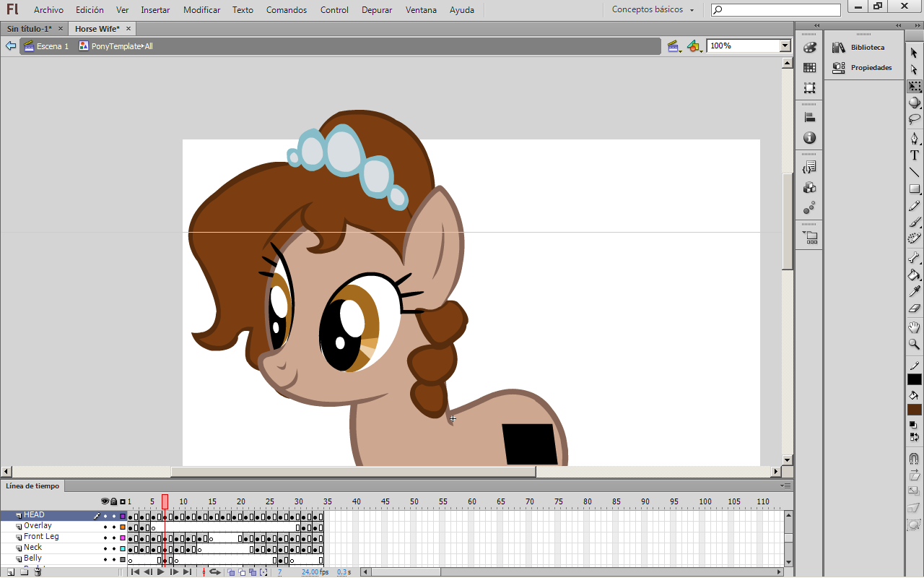Toggle lock dot of Neck layer
Screen dimensions: 924x578
(x=114, y=548)
